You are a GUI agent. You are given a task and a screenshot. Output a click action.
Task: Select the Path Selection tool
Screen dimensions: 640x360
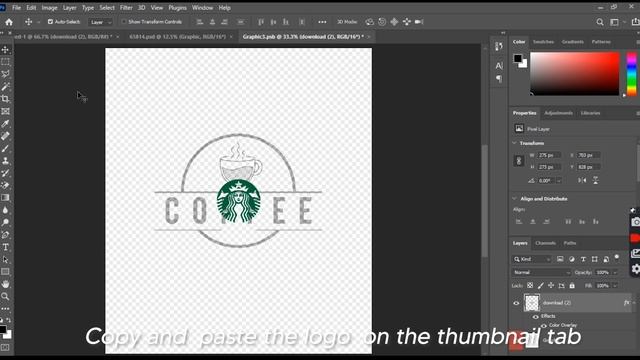point(5,259)
